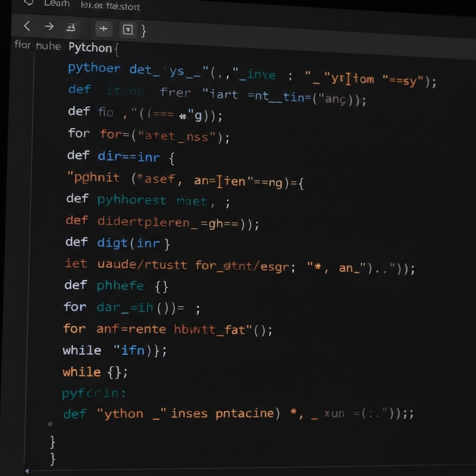Toggle the 'huhe' label beside Pytchon
This screenshot has width=476, height=476.
point(49,46)
